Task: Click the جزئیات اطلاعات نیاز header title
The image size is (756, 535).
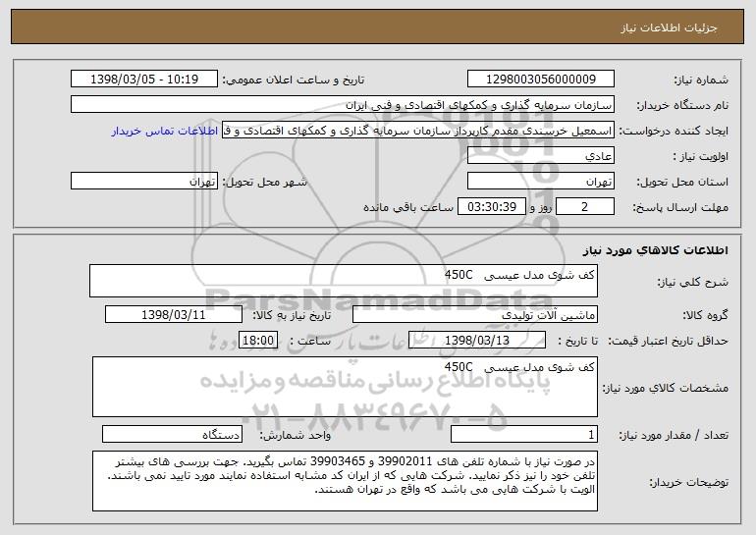Action: pos(669,27)
